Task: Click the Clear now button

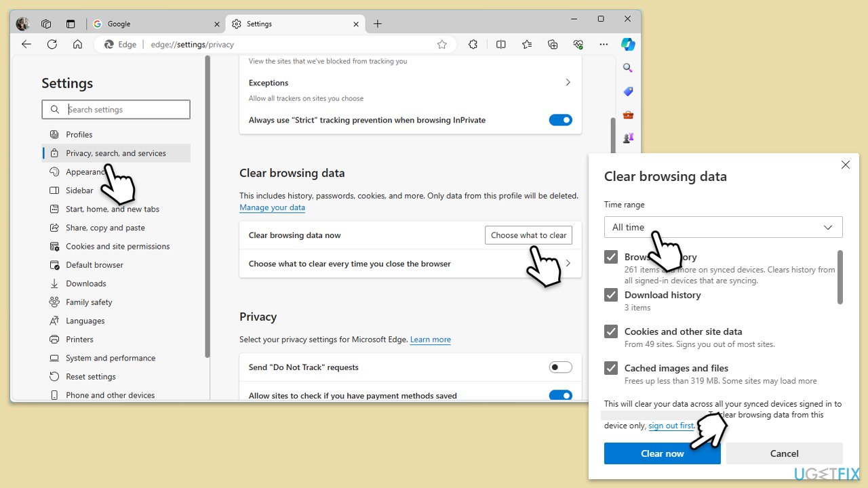Action: [x=663, y=453]
